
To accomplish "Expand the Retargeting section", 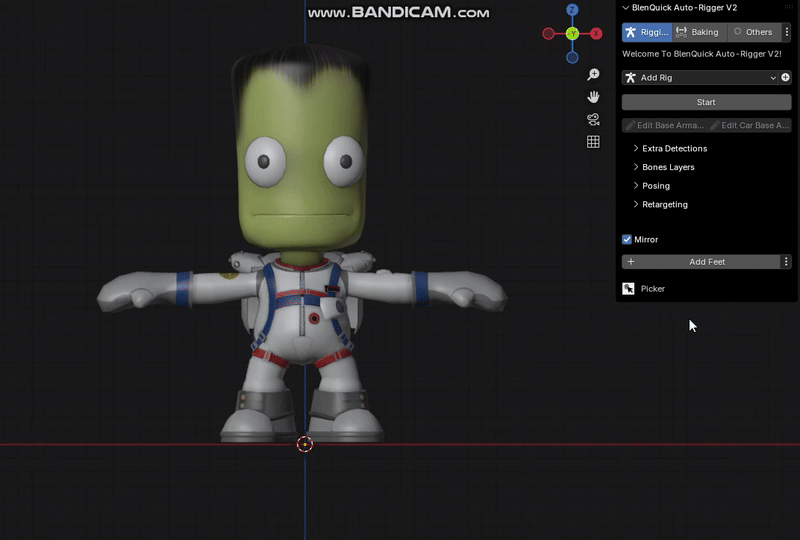I will (660, 204).
